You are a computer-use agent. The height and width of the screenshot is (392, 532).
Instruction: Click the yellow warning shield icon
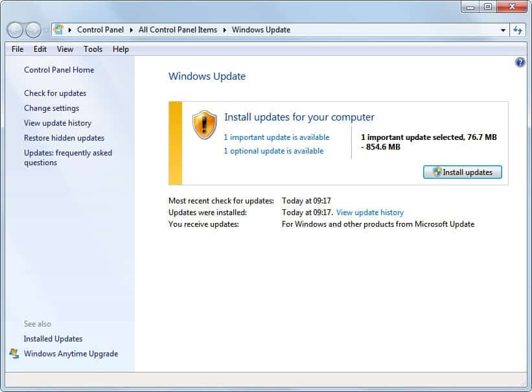[x=204, y=125]
